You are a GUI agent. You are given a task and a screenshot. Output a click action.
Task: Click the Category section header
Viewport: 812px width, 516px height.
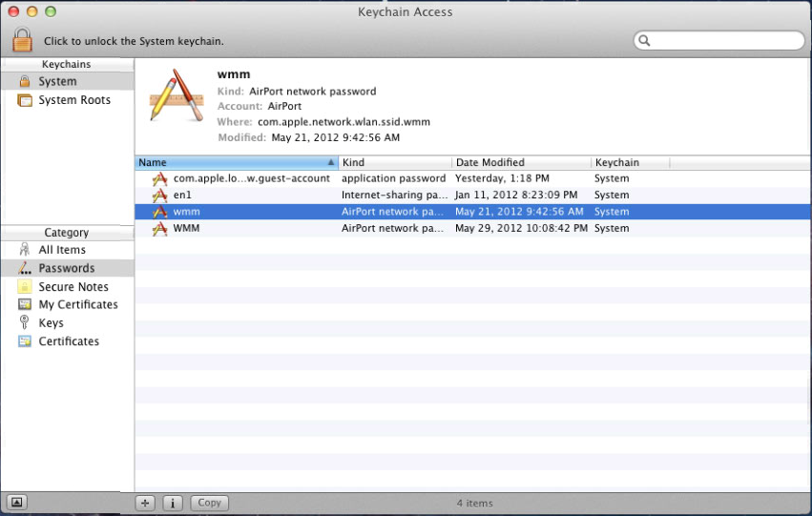click(x=68, y=233)
